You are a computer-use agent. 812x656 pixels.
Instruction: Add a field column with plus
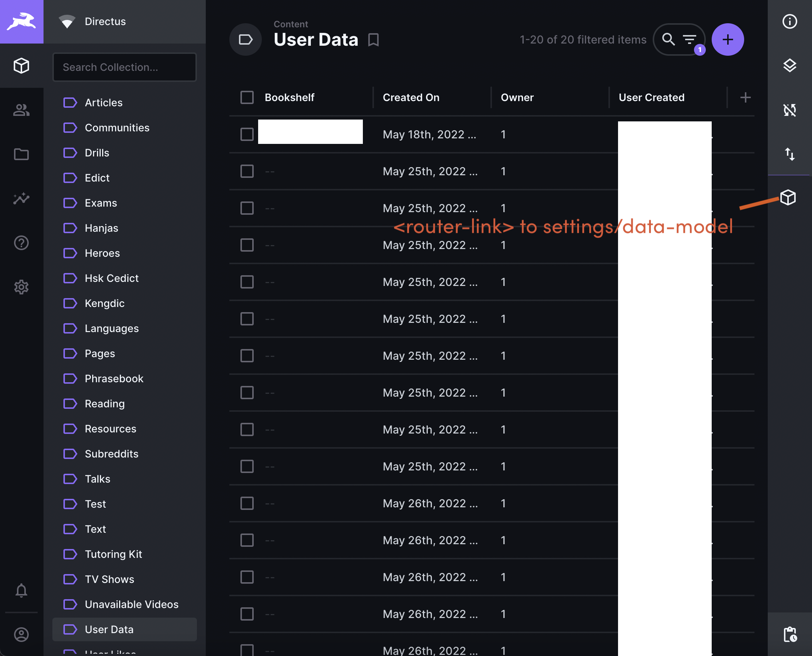pos(745,97)
